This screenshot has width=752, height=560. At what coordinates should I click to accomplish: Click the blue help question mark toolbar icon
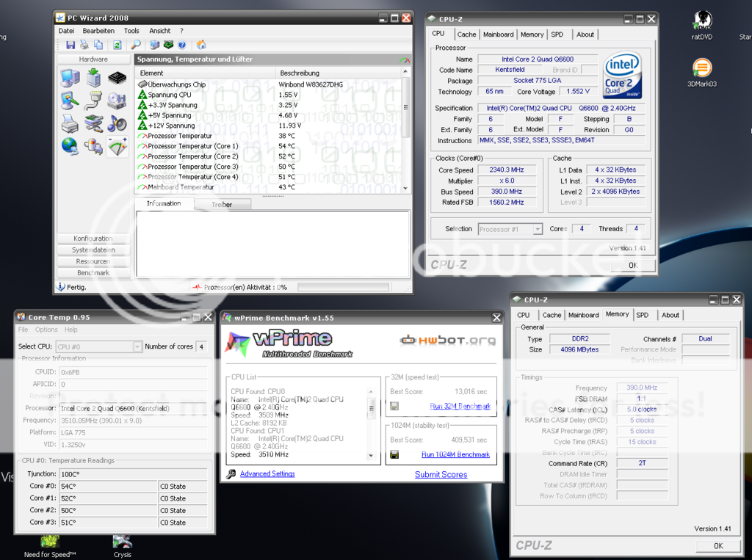[x=182, y=45]
